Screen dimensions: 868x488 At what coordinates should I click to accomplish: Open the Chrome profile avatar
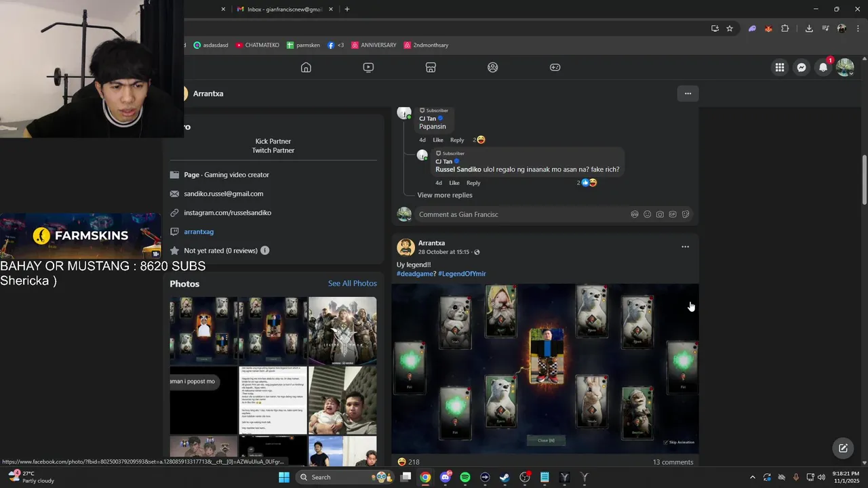pos(842,28)
